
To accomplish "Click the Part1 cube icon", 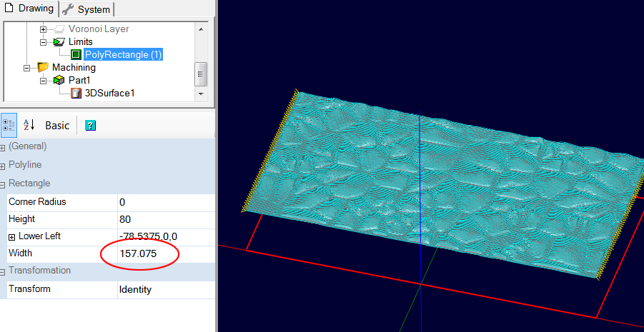I will [x=59, y=80].
